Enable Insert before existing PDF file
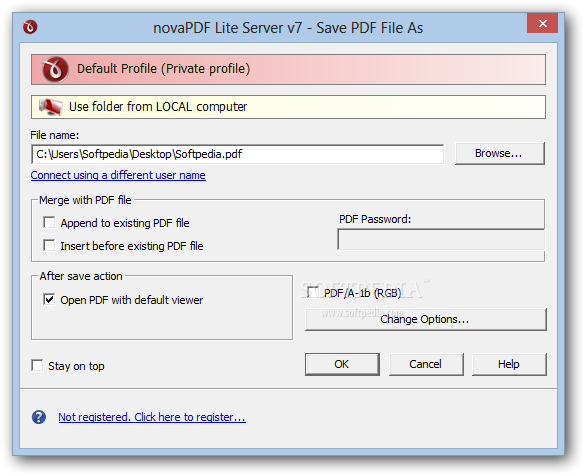 (x=49, y=245)
